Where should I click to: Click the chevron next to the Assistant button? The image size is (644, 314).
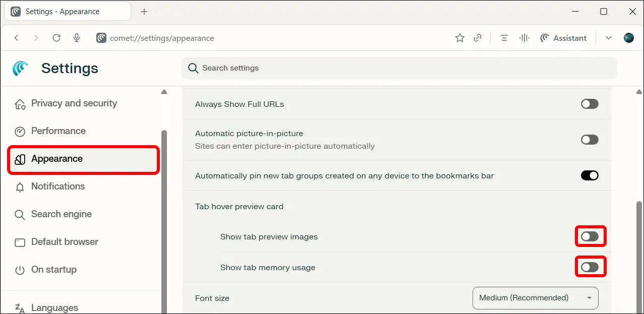(x=608, y=38)
